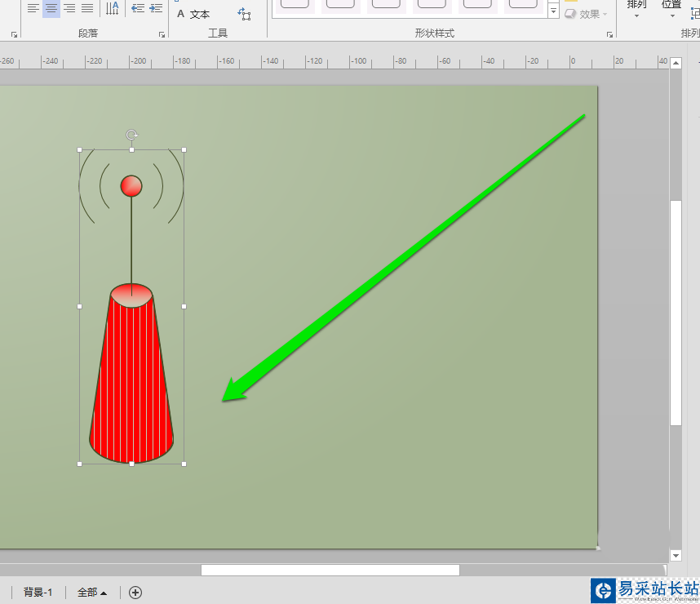The width and height of the screenshot is (700, 604).
Task: Add a new page with the plus button
Action: click(135, 593)
